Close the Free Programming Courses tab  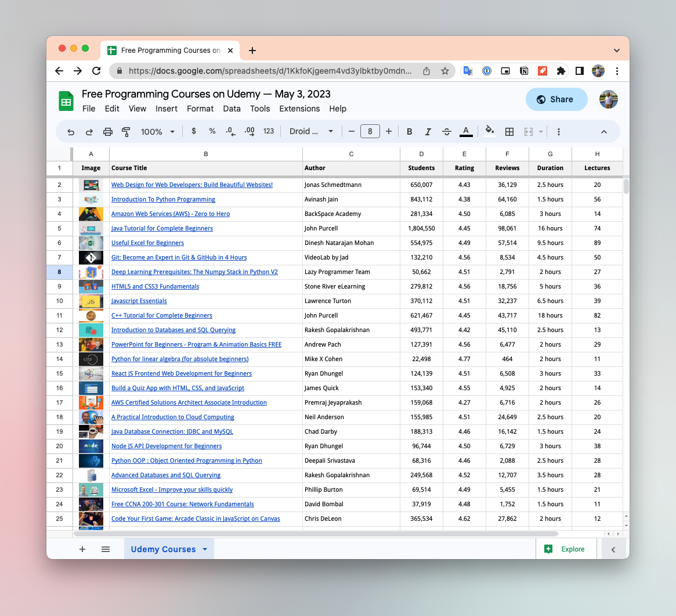[x=230, y=51]
